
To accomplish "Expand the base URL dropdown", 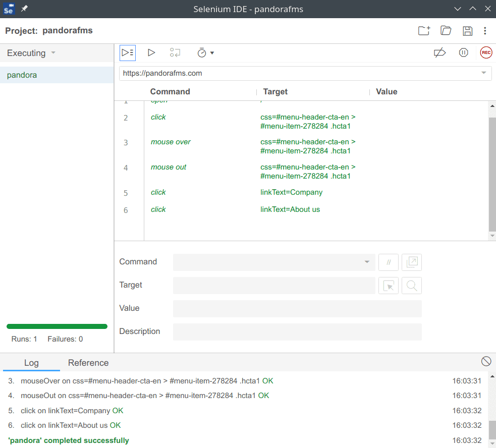I will coord(484,73).
